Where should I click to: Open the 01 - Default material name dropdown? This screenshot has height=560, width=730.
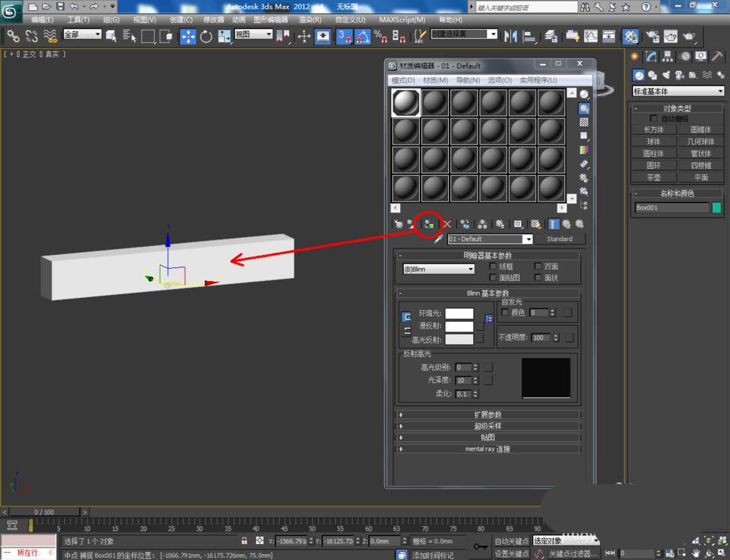coord(490,239)
